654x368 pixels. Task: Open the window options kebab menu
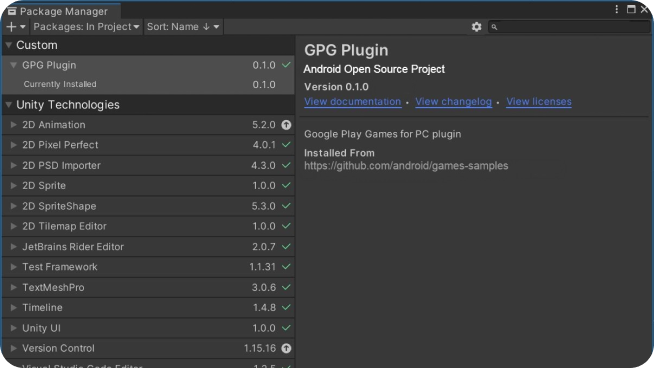tap(616, 9)
